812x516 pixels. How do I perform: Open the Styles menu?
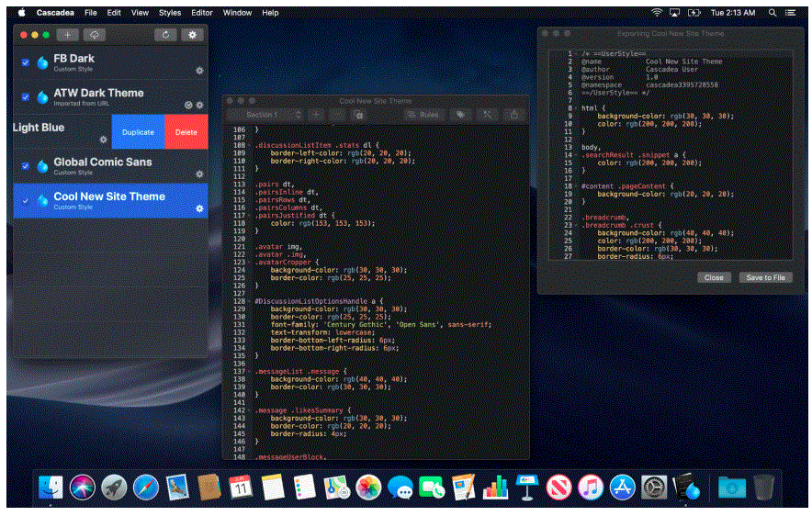click(x=170, y=13)
